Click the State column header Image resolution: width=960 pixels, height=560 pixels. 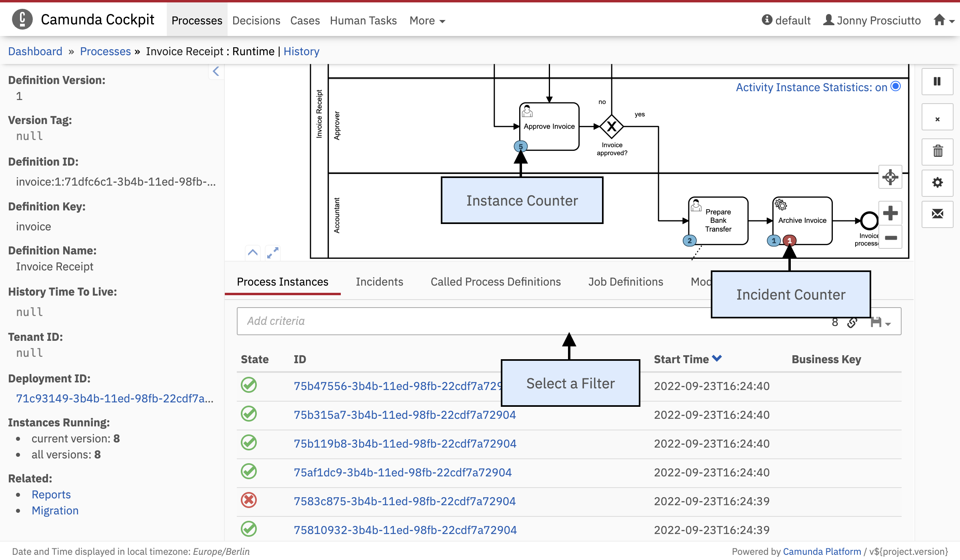coord(254,360)
